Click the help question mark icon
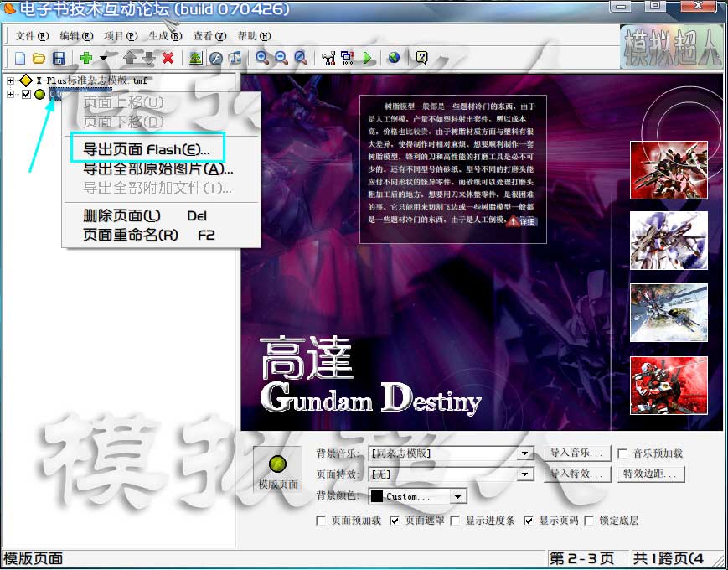Viewport: 728px width, 570px height. click(x=421, y=58)
